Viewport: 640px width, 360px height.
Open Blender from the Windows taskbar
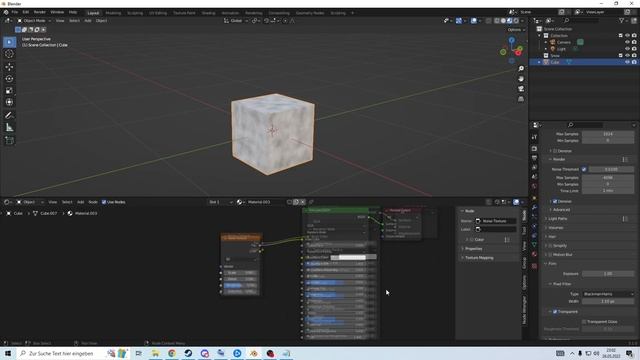pyautogui.click(x=254, y=353)
